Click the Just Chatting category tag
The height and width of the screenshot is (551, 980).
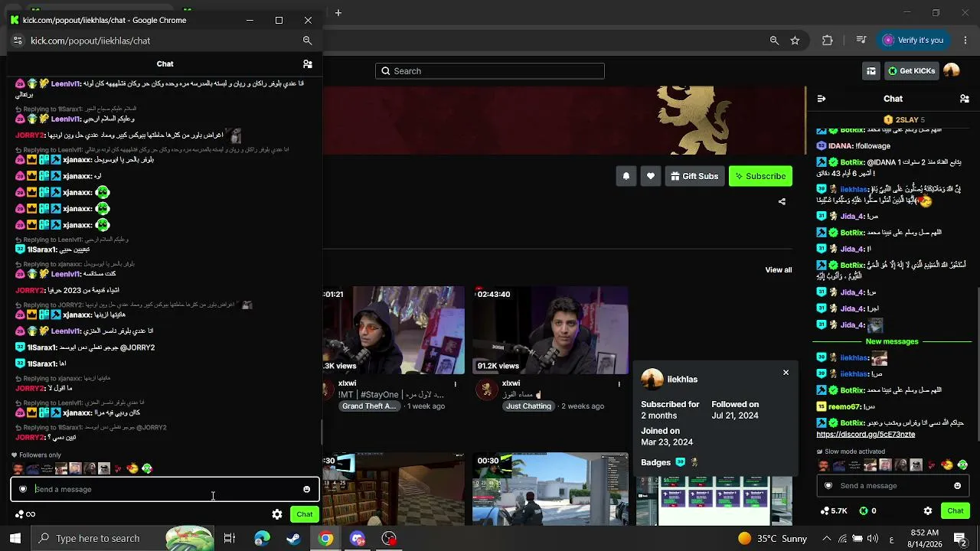528,406
